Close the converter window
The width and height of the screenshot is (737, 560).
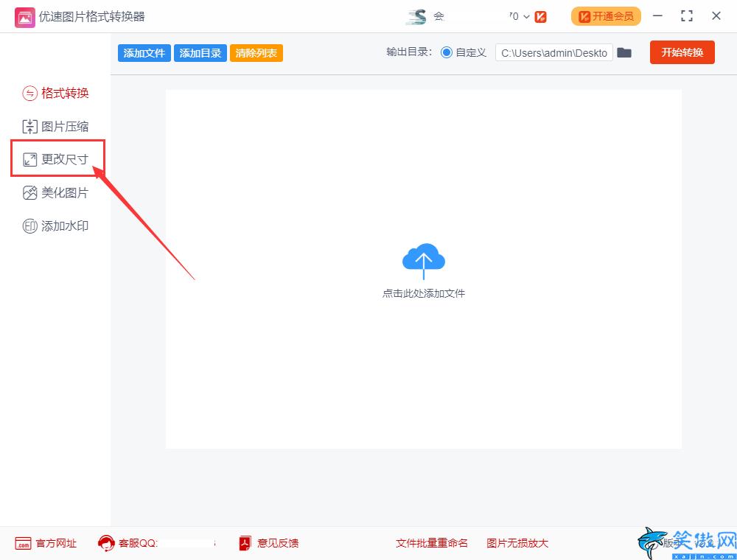tap(716, 16)
